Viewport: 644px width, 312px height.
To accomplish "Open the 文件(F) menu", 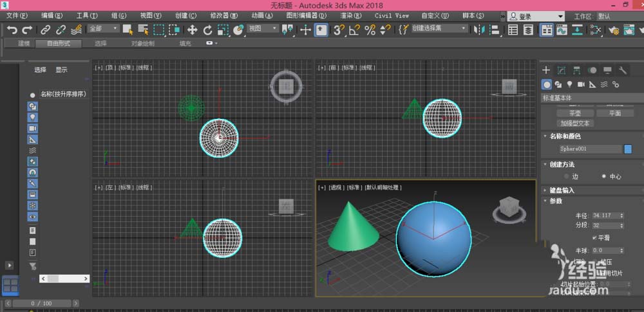I will (x=17, y=15).
